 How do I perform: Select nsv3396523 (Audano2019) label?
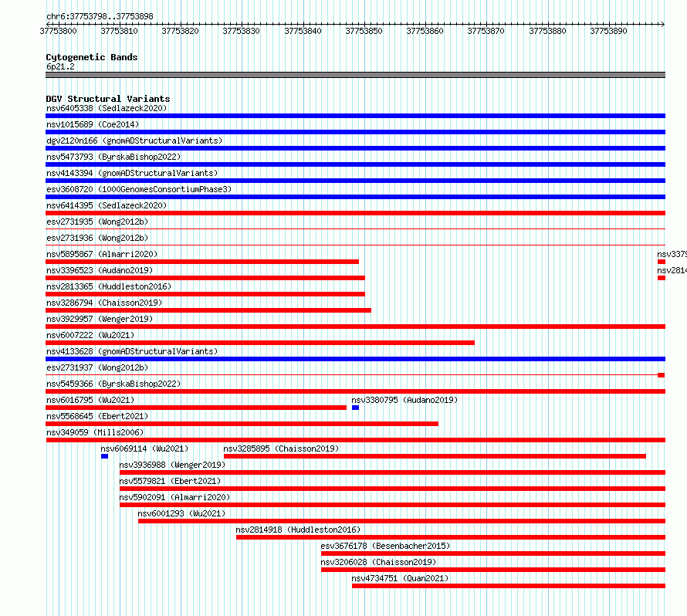click(100, 270)
